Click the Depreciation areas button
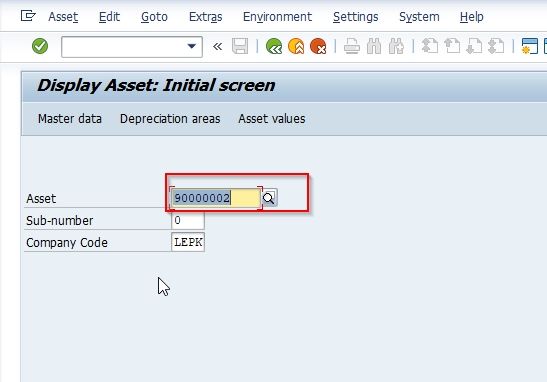The height and width of the screenshot is (382, 547). (170, 119)
